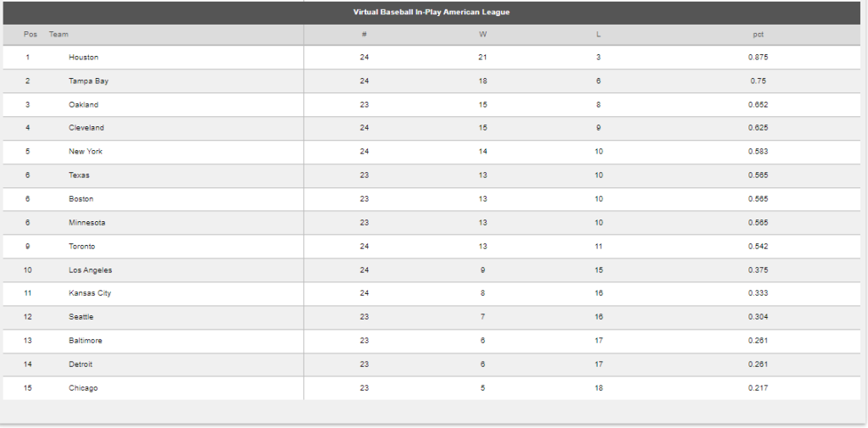The height and width of the screenshot is (428, 868).
Task: Click the W column header
Action: coord(483,35)
